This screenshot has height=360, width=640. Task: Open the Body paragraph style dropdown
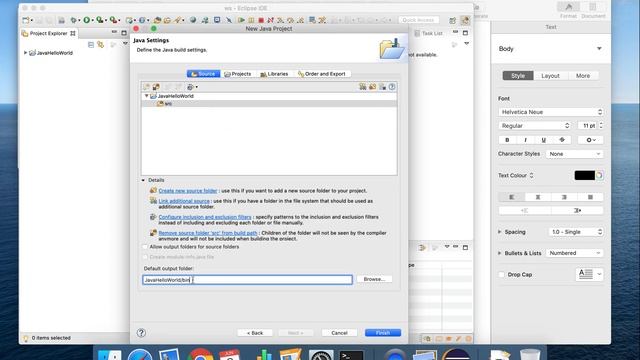tap(550, 49)
